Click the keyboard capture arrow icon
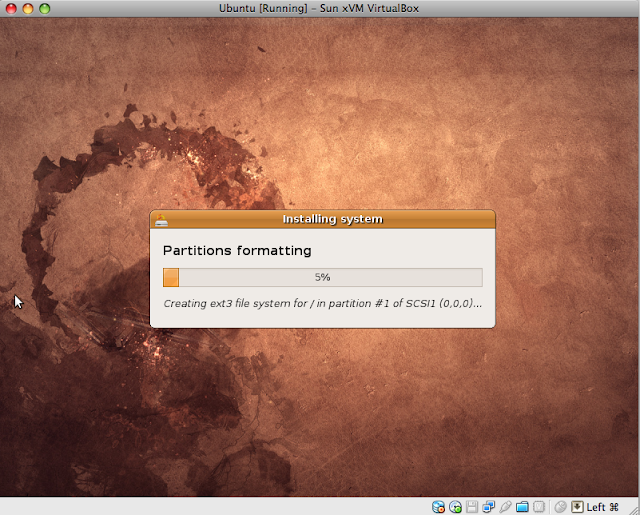 coord(577,507)
